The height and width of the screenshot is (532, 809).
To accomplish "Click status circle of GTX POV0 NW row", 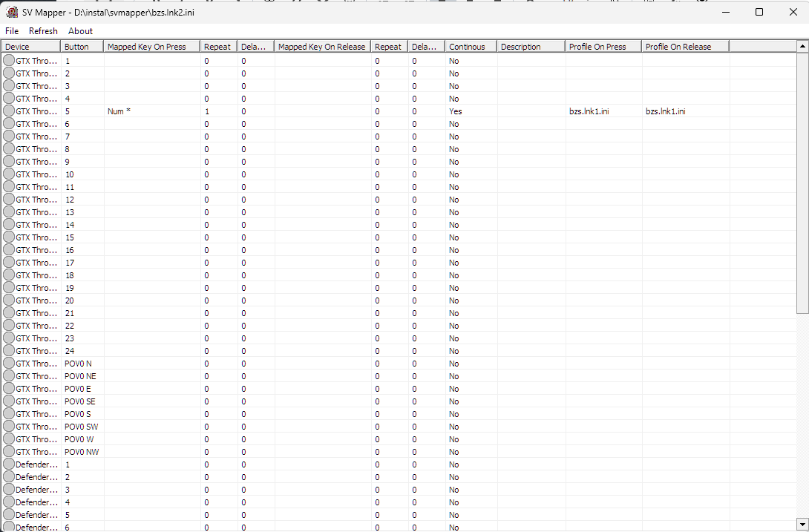I will 9,452.
